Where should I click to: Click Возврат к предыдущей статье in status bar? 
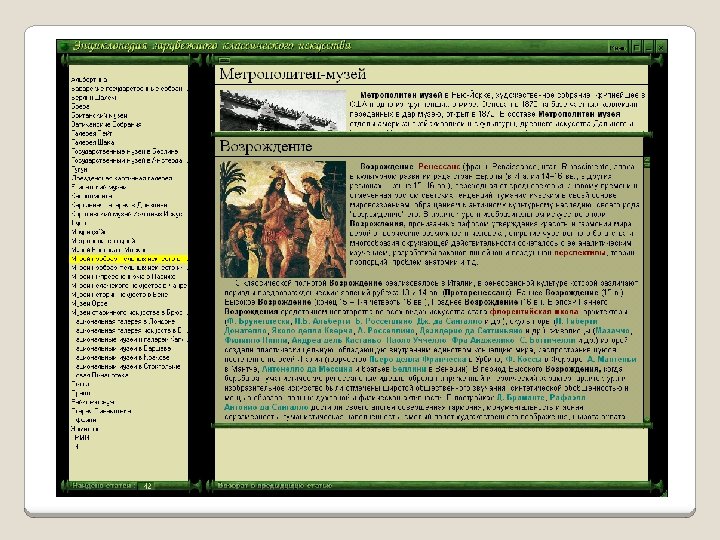pos(275,485)
